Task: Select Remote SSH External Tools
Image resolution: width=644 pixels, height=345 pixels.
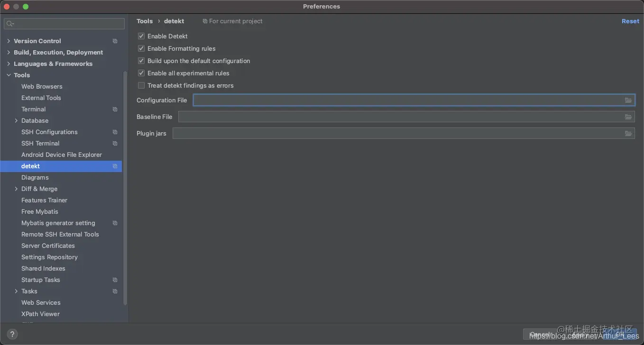Action: pyautogui.click(x=60, y=234)
